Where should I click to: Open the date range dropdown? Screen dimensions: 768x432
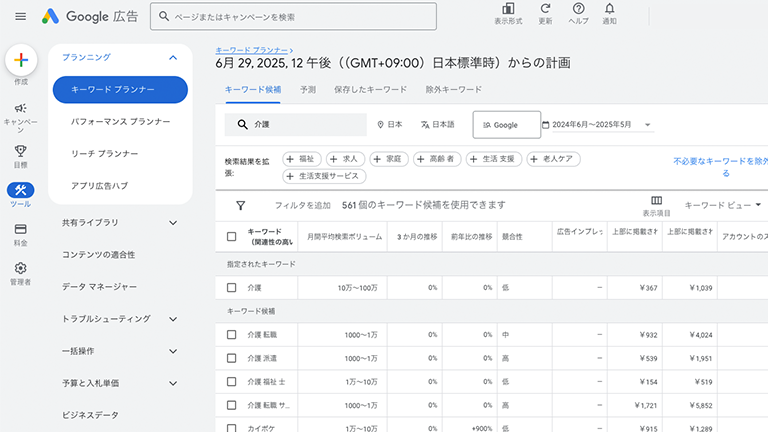(597, 124)
